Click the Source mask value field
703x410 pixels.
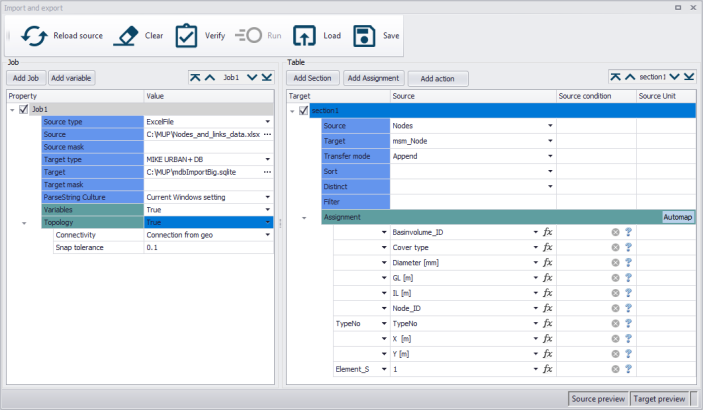[x=208, y=147]
